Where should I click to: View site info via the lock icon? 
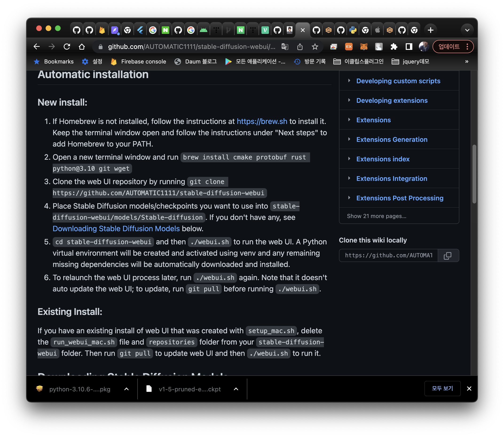click(x=100, y=47)
